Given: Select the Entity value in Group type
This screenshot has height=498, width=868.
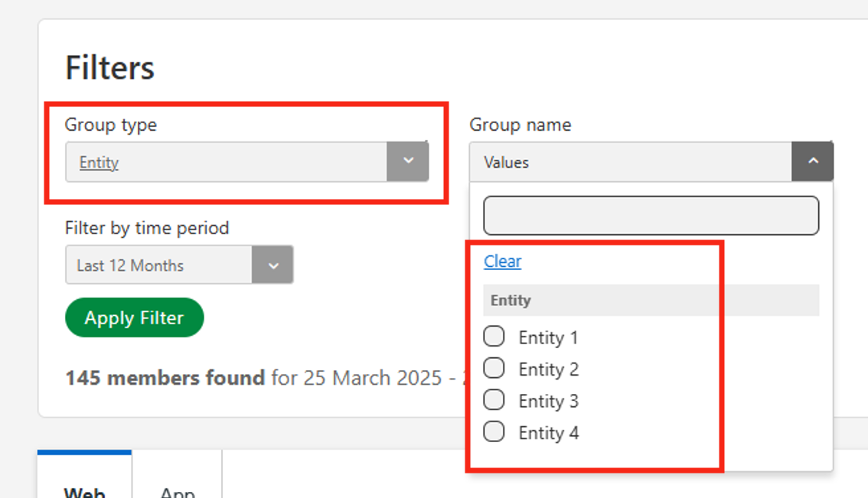Looking at the screenshot, I should [x=99, y=163].
